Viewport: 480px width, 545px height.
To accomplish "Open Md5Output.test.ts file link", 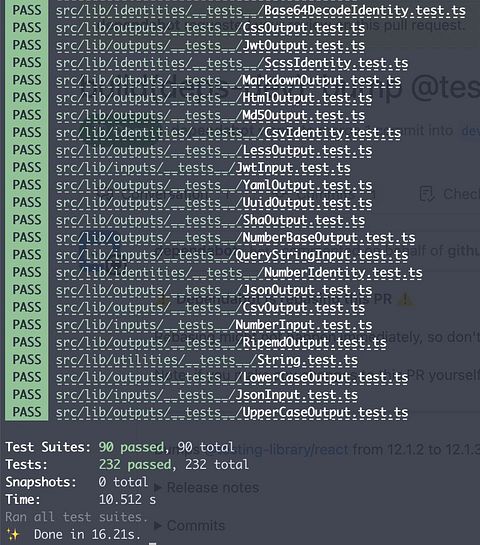I will point(210,115).
